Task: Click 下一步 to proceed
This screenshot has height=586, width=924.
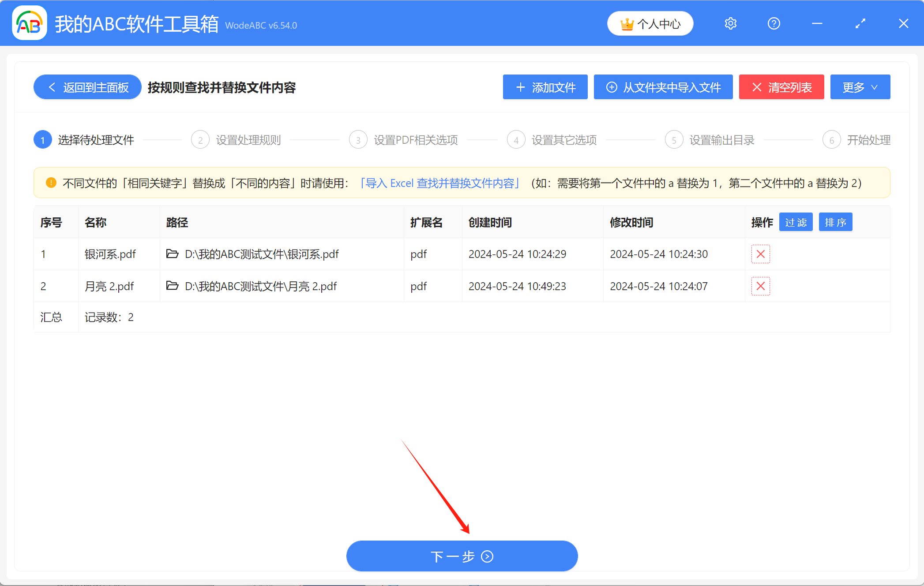Action: point(462,556)
